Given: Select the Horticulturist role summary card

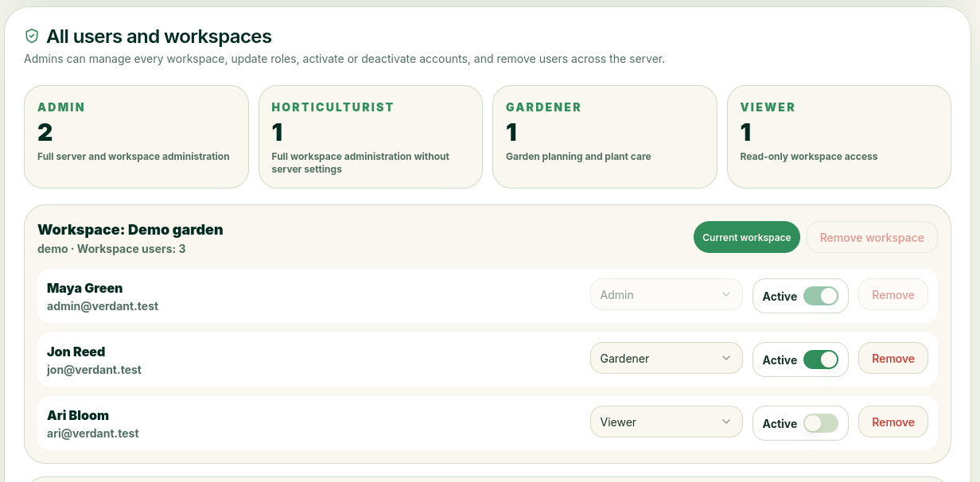Looking at the screenshot, I should click(x=371, y=137).
